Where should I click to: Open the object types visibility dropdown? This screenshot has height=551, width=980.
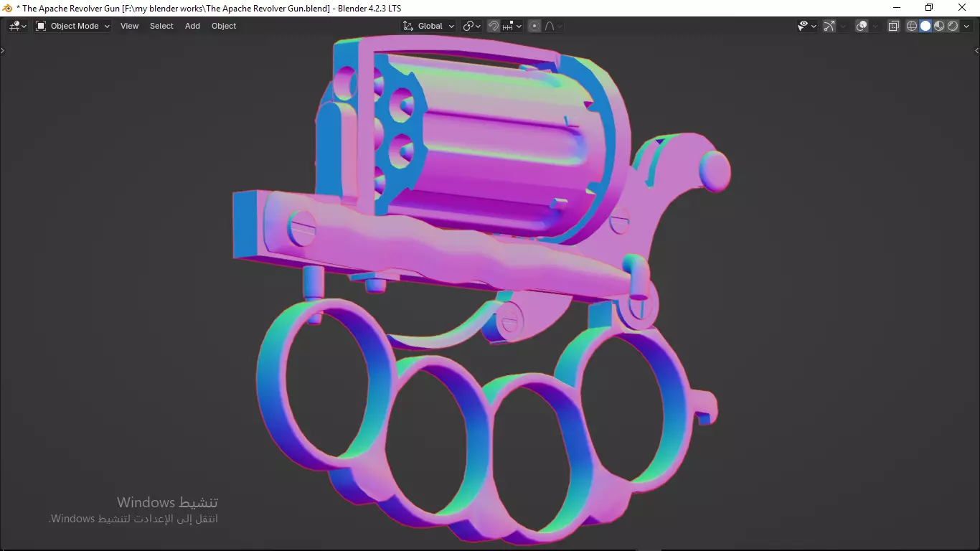(807, 26)
